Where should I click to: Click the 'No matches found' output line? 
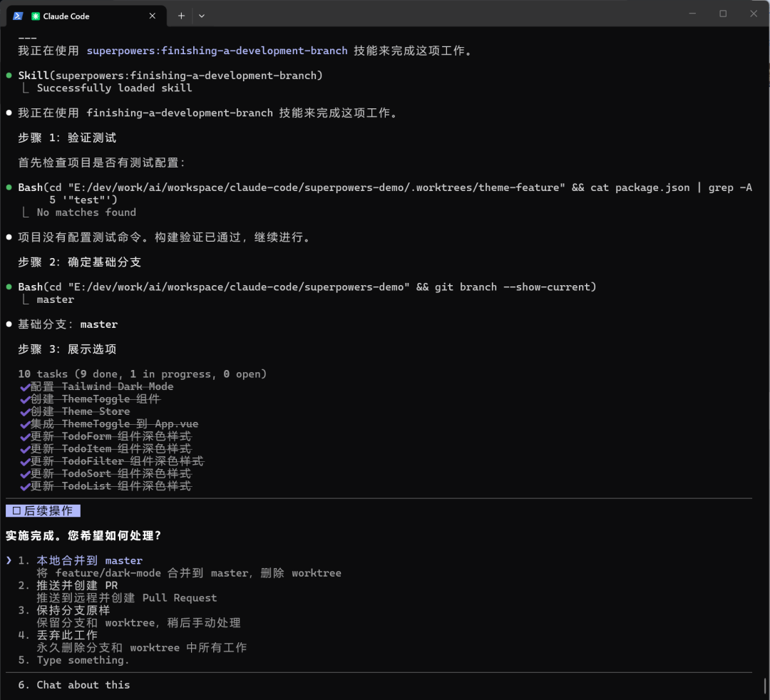click(86, 212)
